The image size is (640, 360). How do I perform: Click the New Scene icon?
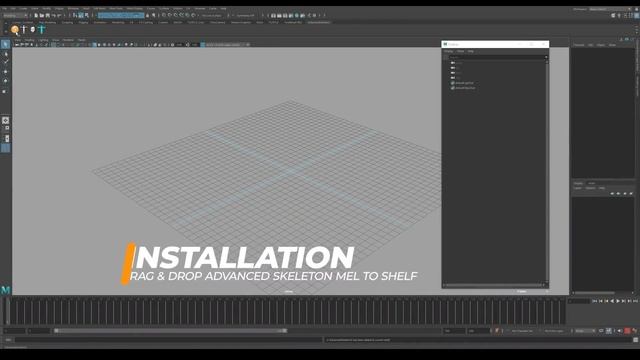[x=36, y=16]
